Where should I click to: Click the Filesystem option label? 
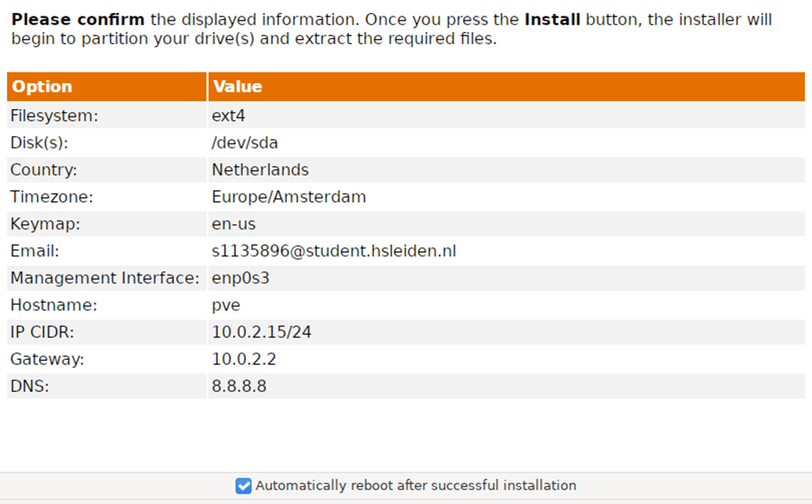pos(54,116)
